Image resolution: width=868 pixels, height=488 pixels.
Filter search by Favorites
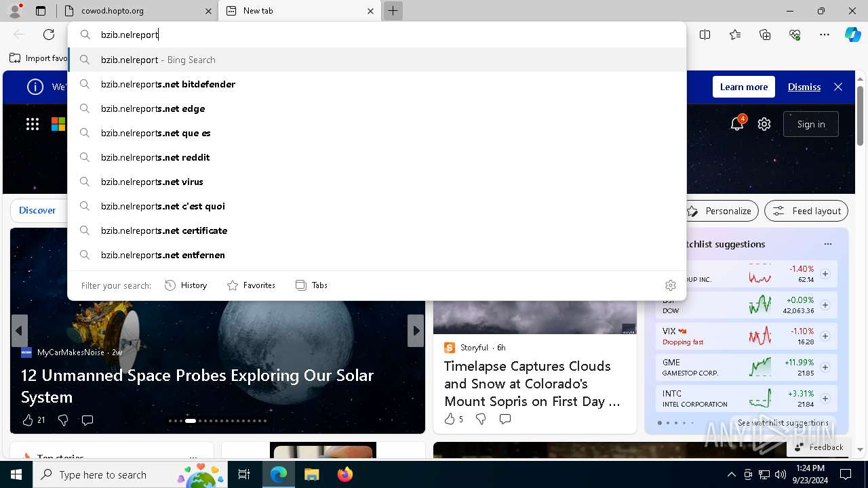tap(251, 285)
